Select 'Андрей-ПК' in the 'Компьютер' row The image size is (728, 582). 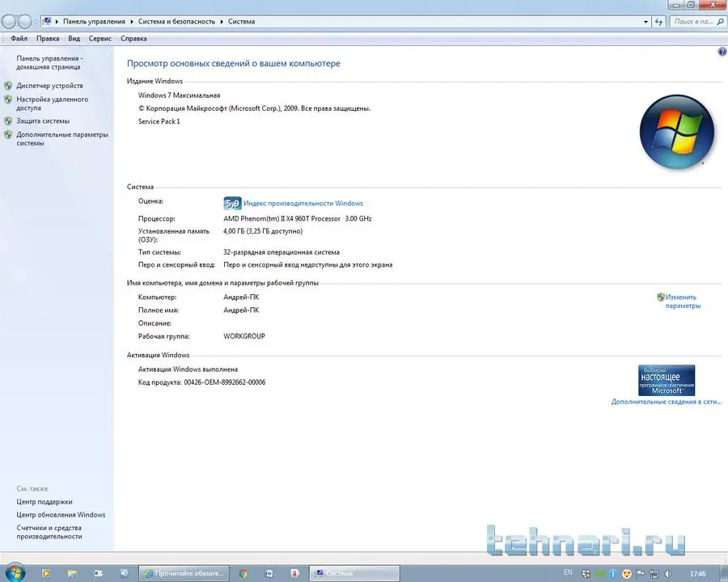(x=241, y=297)
